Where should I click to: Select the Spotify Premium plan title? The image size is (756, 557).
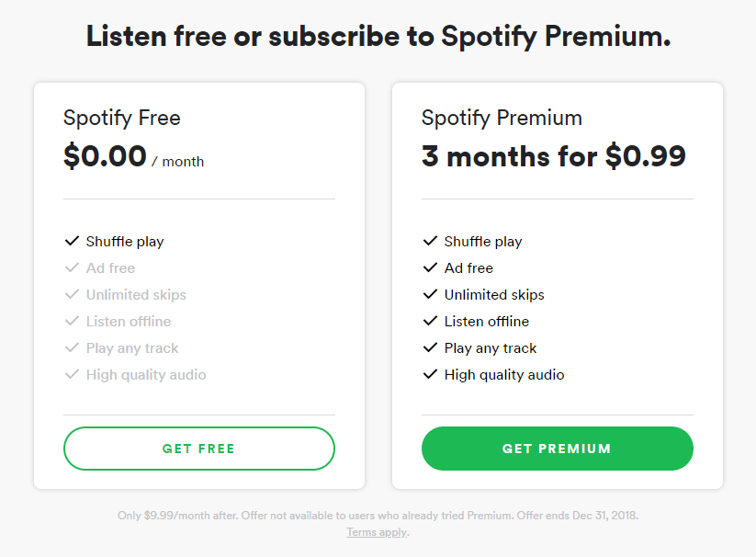pyautogui.click(x=502, y=119)
